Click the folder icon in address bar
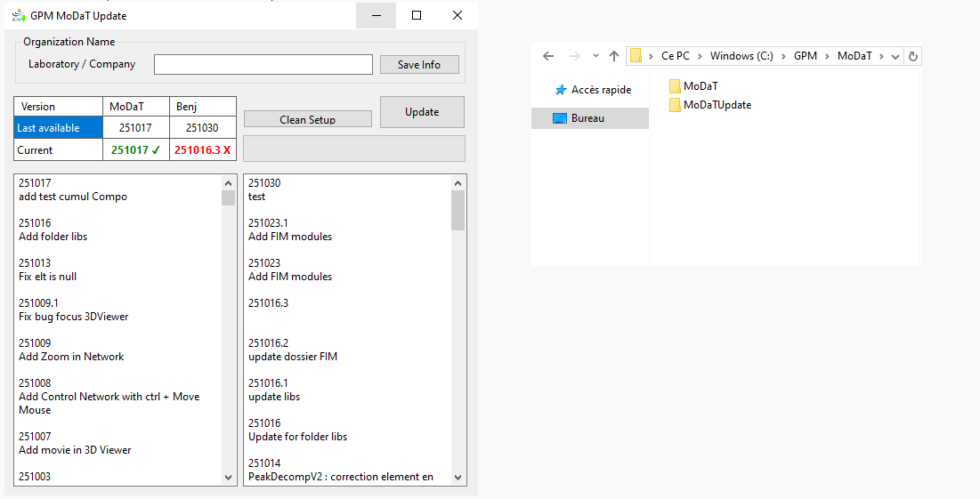This screenshot has height=499, width=980. pyautogui.click(x=636, y=55)
